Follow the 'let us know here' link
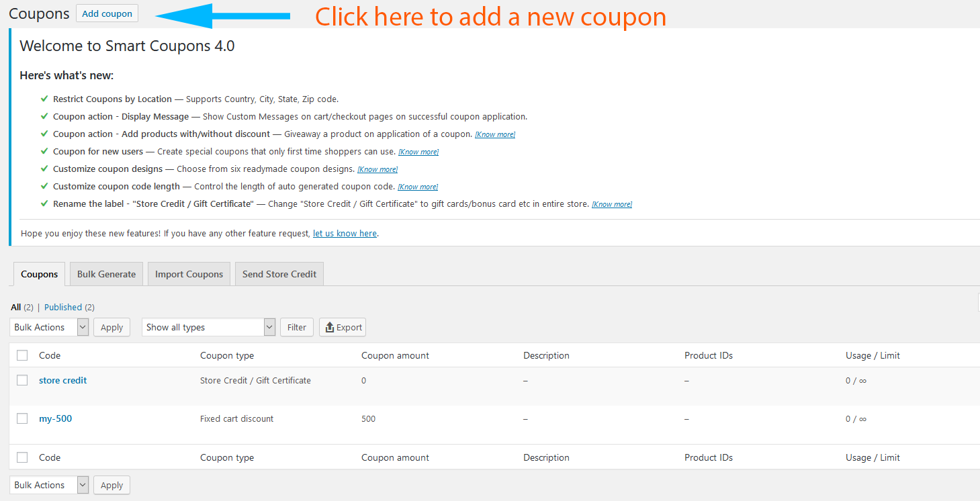Image resolution: width=980 pixels, height=501 pixels. [x=345, y=233]
